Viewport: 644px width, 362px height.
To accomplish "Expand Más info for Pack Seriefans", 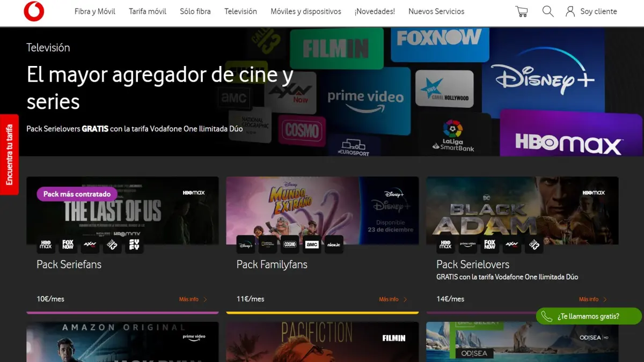I will point(193,299).
